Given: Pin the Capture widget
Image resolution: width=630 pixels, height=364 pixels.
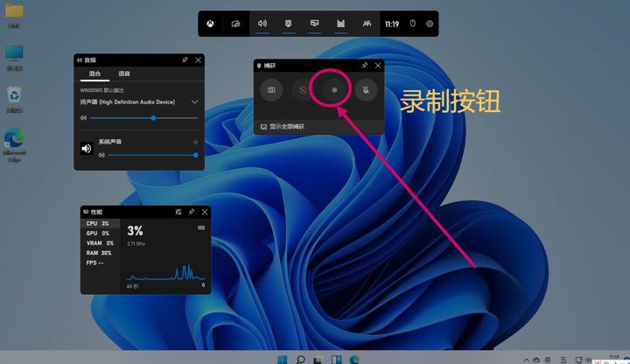Looking at the screenshot, I should point(364,65).
